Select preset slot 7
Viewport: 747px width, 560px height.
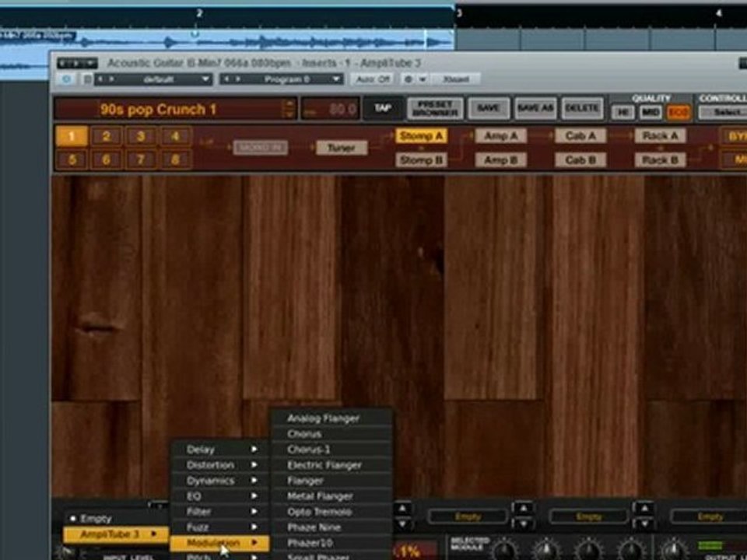(141, 160)
